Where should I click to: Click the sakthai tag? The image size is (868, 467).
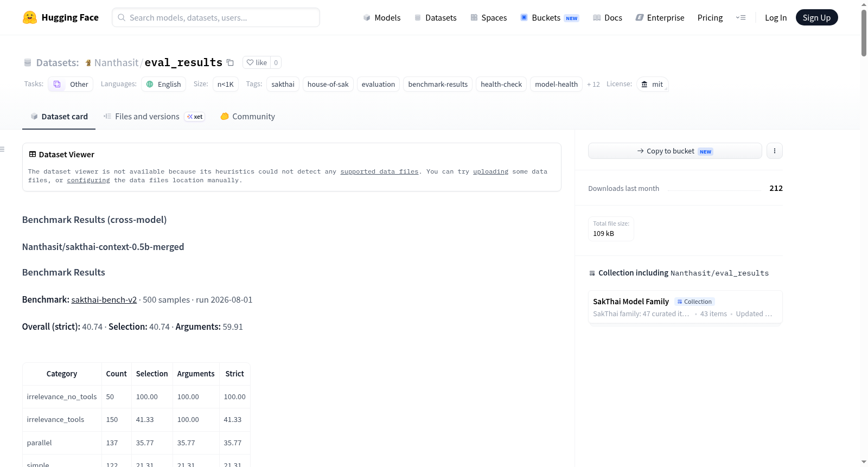coord(283,84)
